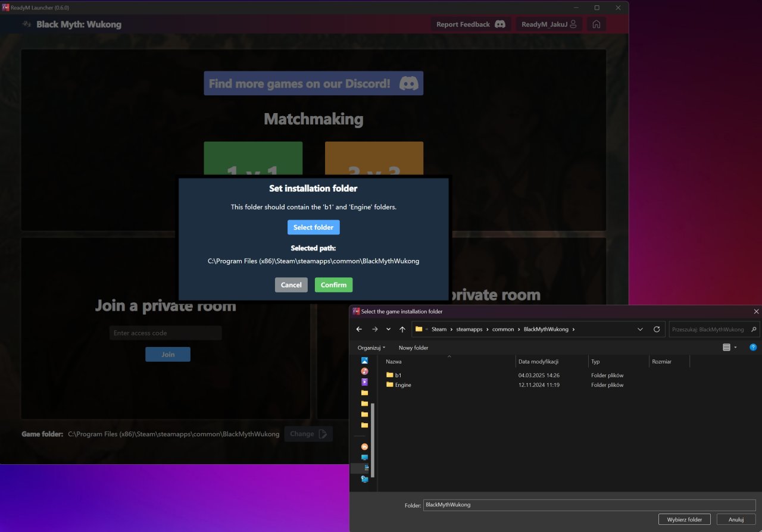Expand the chevron after steamapps breadcrumb
762x532 pixels.
pyautogui.click(x=488, y=329)
